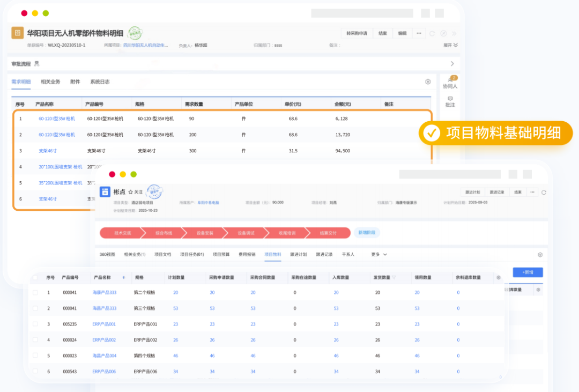Click the orange document icon beside 华阳项目 title

coord(17,33)
